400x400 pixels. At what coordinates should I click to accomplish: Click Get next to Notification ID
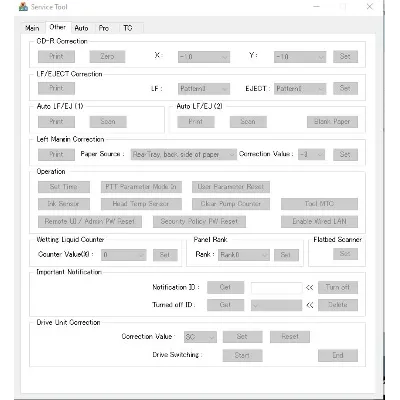point(225,287)
